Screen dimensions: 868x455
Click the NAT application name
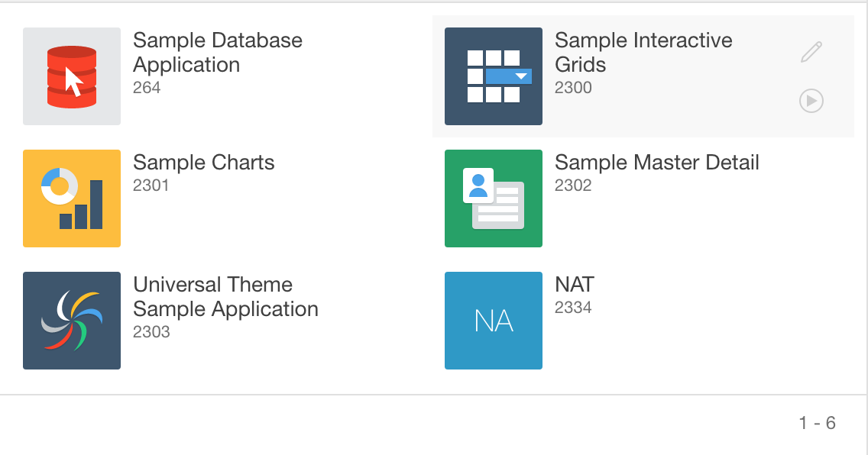pos(575,285)
